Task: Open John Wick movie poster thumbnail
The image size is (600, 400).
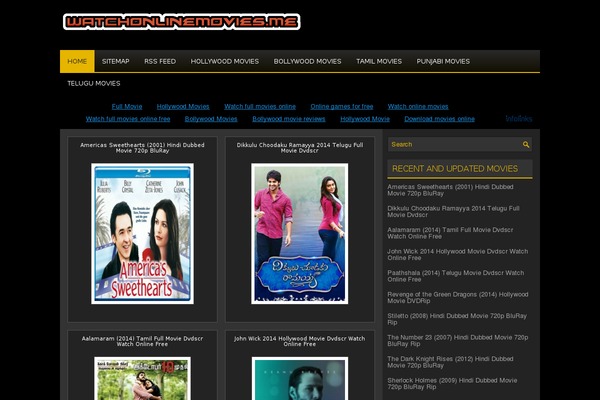Action: [x=300, y=378]
